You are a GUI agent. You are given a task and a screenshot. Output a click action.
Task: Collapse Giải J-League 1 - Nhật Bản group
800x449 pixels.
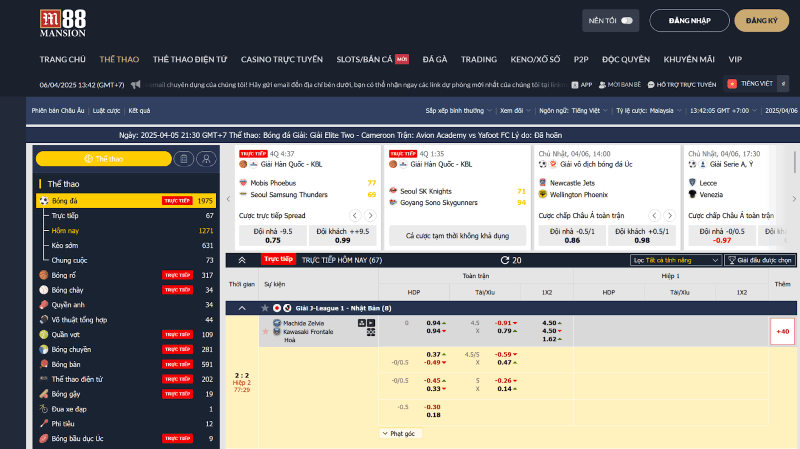(242, 308)
